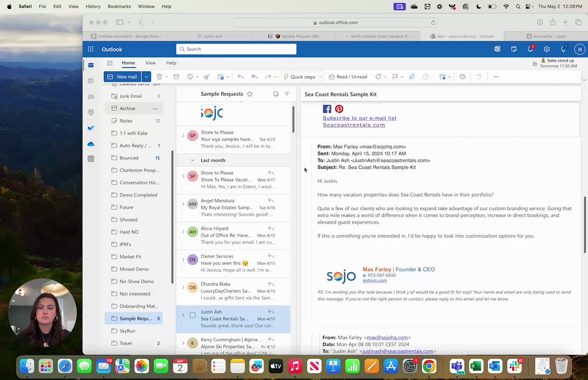Toggle the Safari sidebar button
Image resolution: width=588 pixels, height=380 pixels.
point(119,22)
